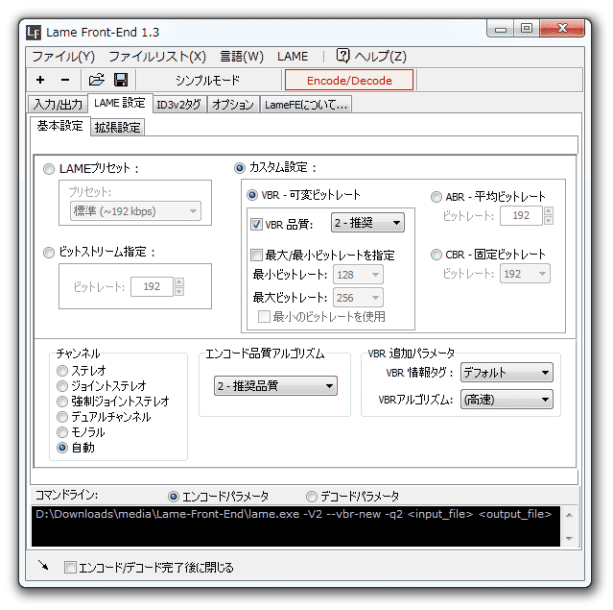Click the help question mark icon
613x610 pixels.
coord(342,56)
